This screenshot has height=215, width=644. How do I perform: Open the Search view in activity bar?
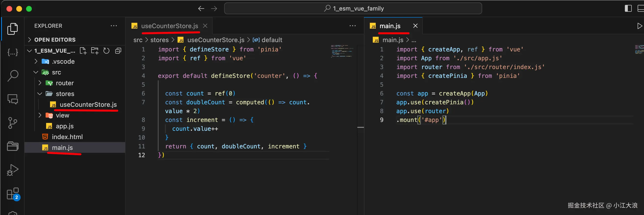click(13, 75)
